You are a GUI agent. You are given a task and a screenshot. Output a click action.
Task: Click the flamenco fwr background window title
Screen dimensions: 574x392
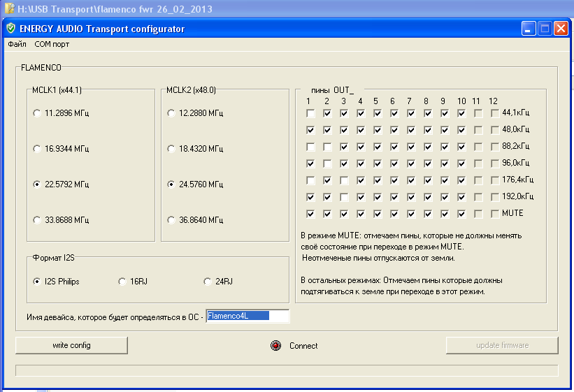point(115,9)
